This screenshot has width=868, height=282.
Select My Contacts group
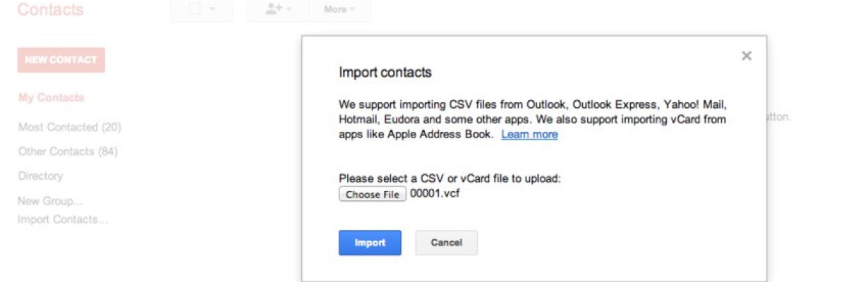click(51, 98)
